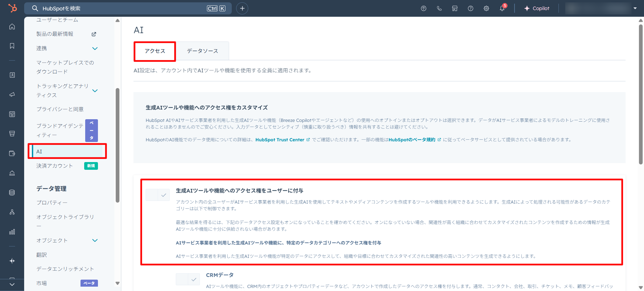Open 翻訳 settings
Screen dimensions: 644x291
42,255
